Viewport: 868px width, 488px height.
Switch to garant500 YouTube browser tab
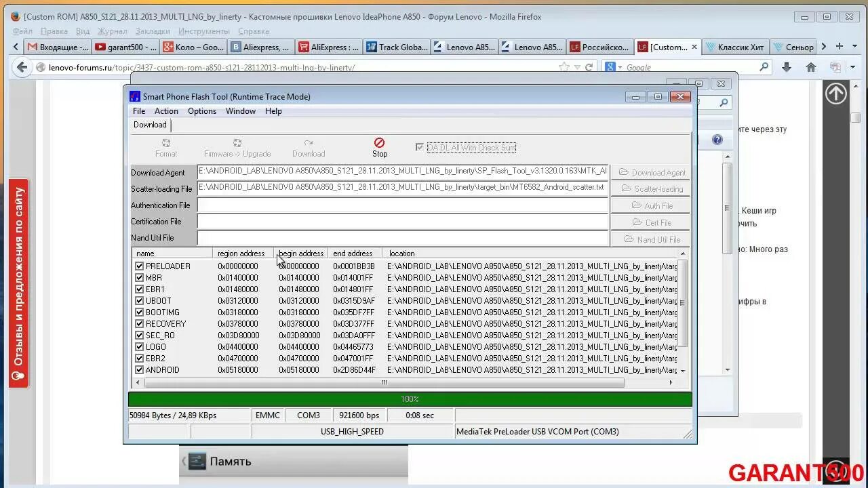125,47
